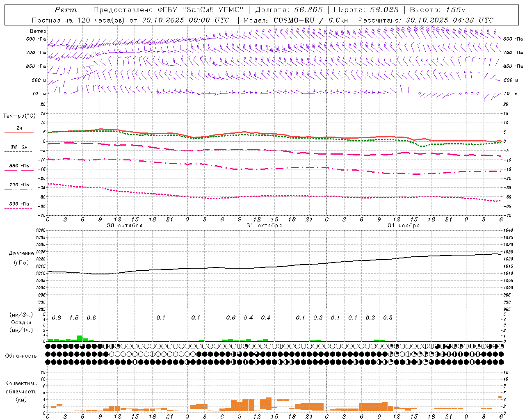
Task: Click the "Тем-ра(°C)" axis title
Action: pos(19,116)
